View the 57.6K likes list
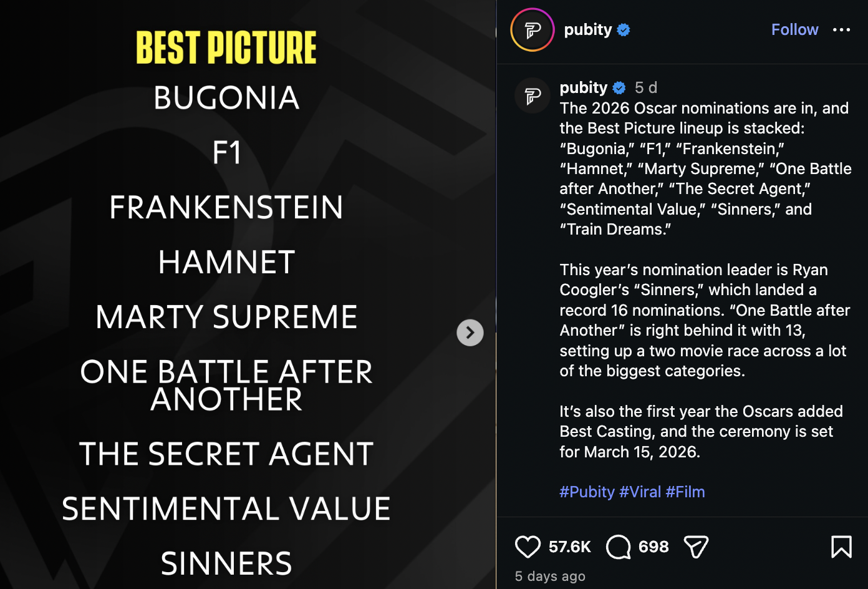The width and height of the screenshot is (868, 589). pyautogui.click(x=569, y=547)
